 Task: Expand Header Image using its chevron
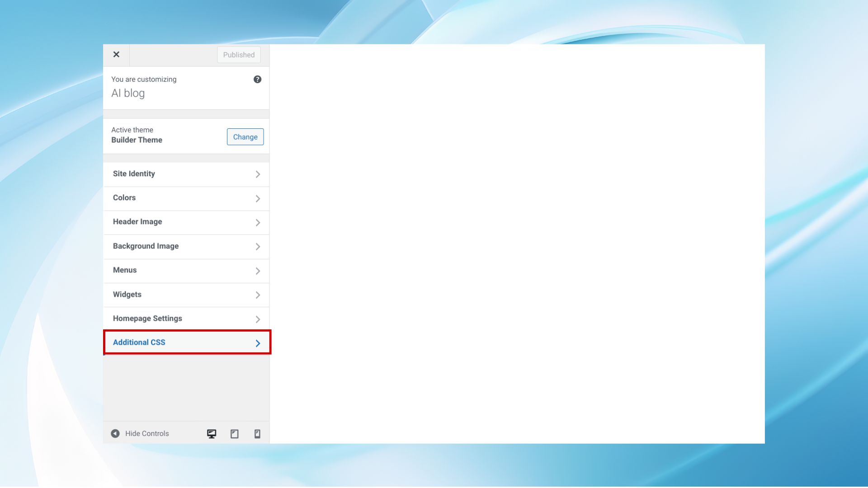pyautogui.click(x=258, y=223)
